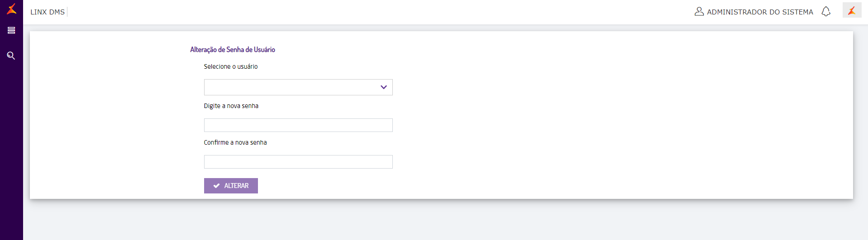Open the notifications bell
The width and height of the screenshot is (868, 240).
[826, 11]
